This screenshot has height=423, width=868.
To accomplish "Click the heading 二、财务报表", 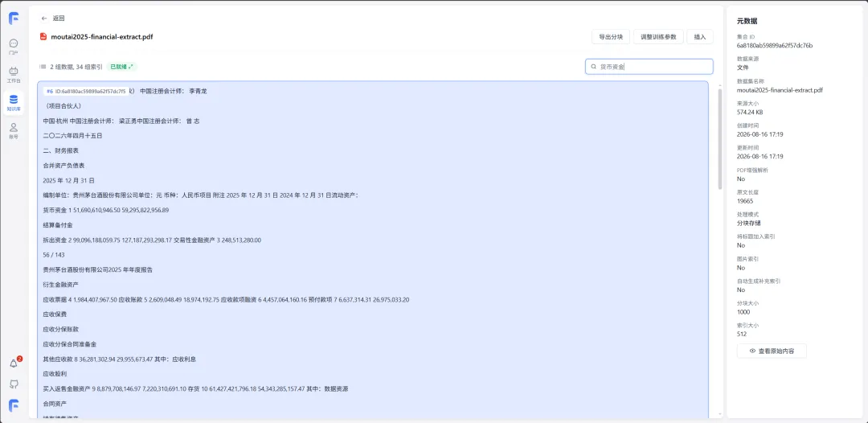I will pyautogui.click(x=61, y=150).
